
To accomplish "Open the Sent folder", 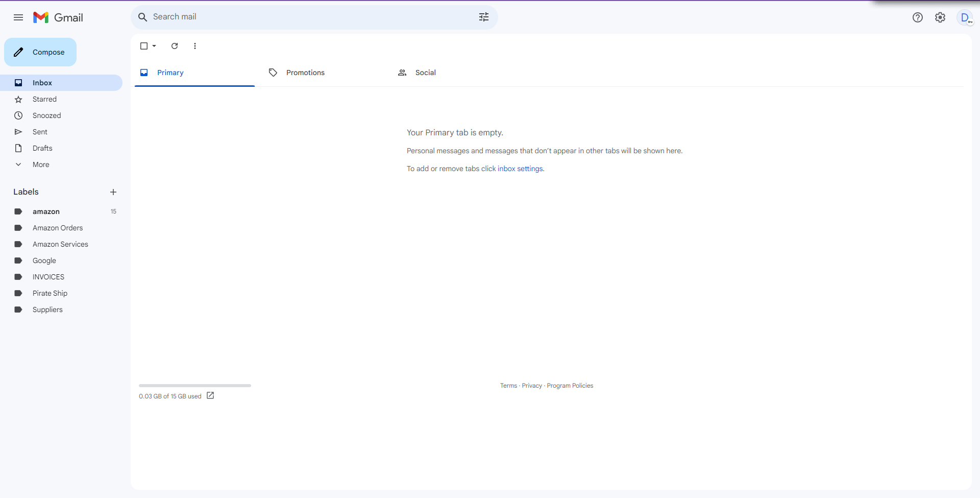I will 61,132.
